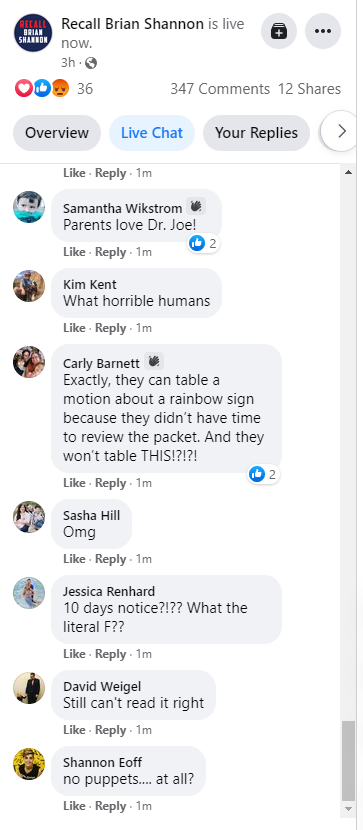View likes on Samantha Wikstrom's comment
This screenshot has height=830, width=363.
pos(204,243)
